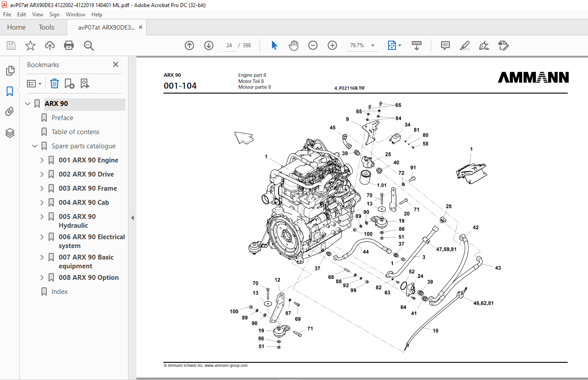This screenshot has height=380, width=588.
Task: Jump to the Table of contens bookmark
Action: (75, 132)
